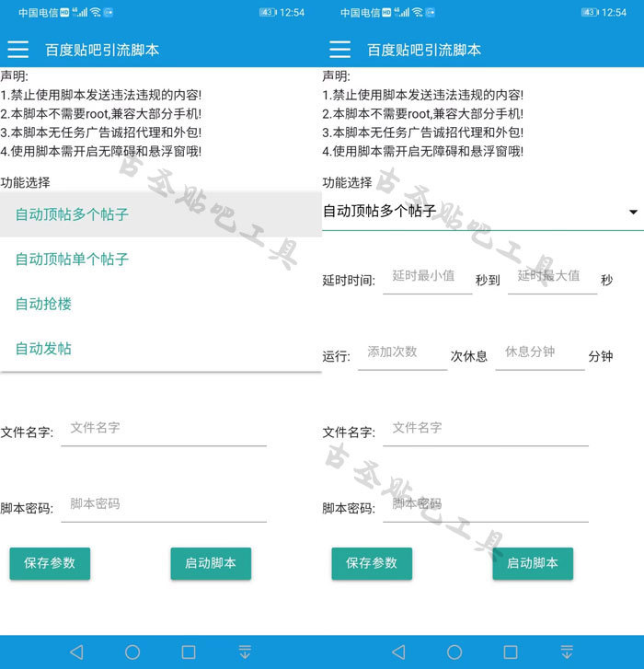Screen dimensions: 644x669
Task: Focus 添加次数 input field
Action: click(x=403, y=353)
